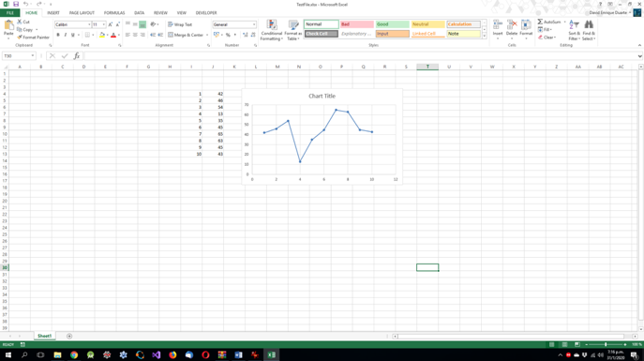Click the Insert Function fx icon
This screenshot has height=361, width=644.
pyautogui.click(x=77, y=56)
